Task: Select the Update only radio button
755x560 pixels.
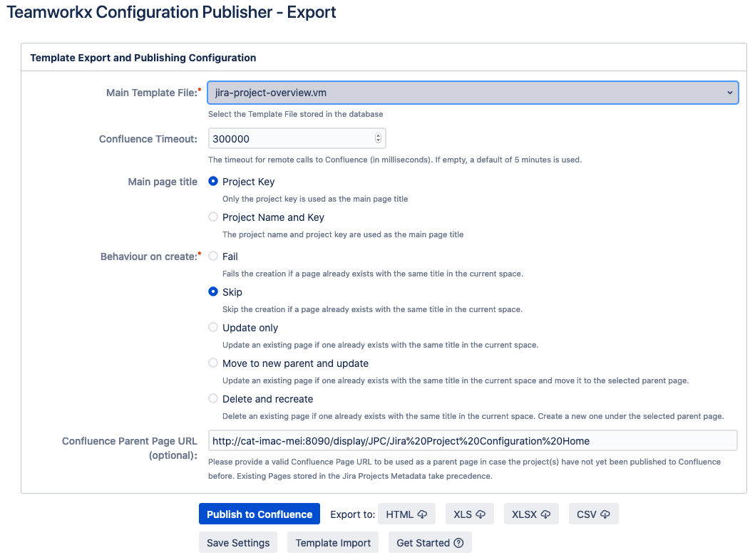Action: point(213,327)
